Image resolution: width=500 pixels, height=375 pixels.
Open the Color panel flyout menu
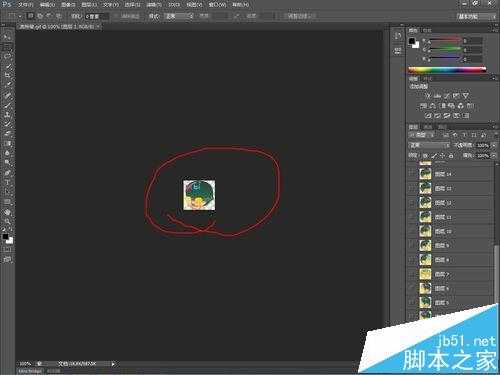coord(494,30)
